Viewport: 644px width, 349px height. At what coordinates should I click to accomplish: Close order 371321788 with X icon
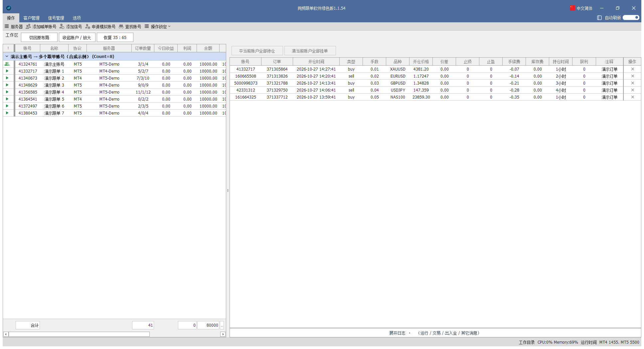[x=633, y=83]
